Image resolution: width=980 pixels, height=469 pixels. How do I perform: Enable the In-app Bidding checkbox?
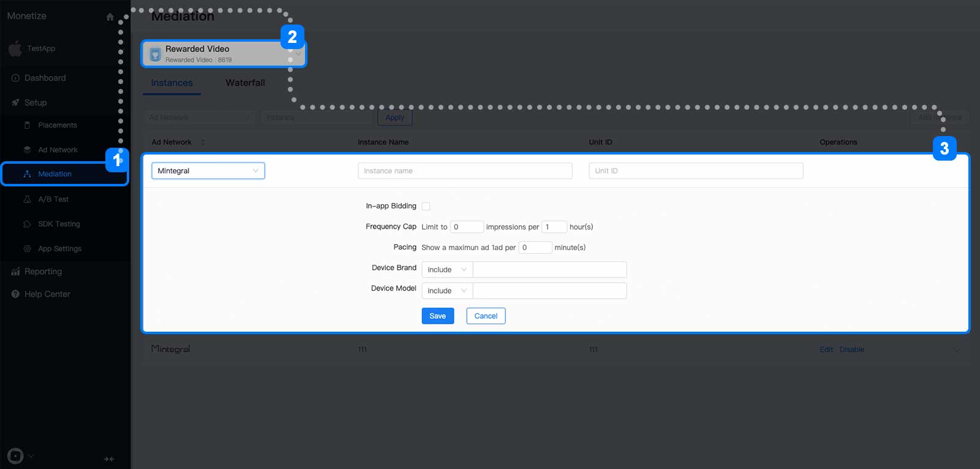click(x=426, y=207)
